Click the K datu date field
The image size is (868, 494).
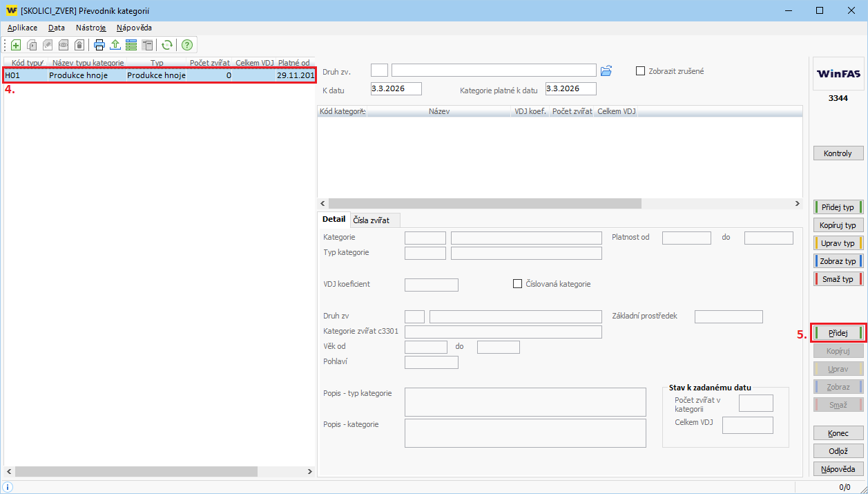(x=395, y=89)
